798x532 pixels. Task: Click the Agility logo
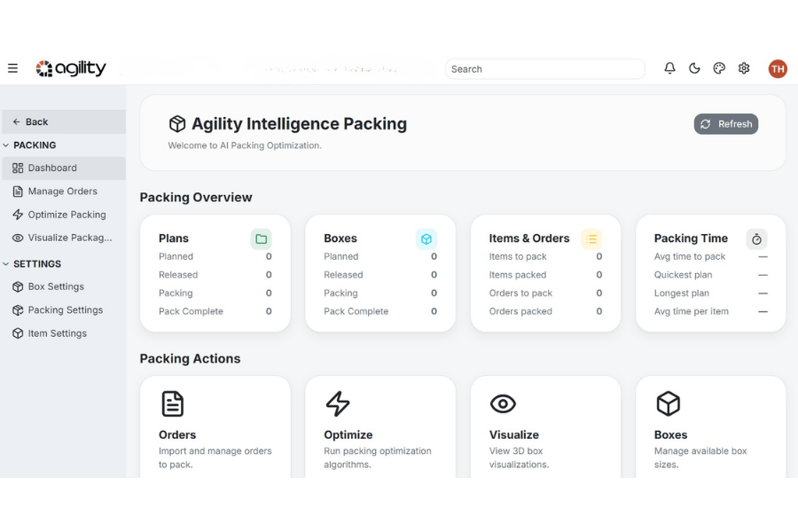71,68
